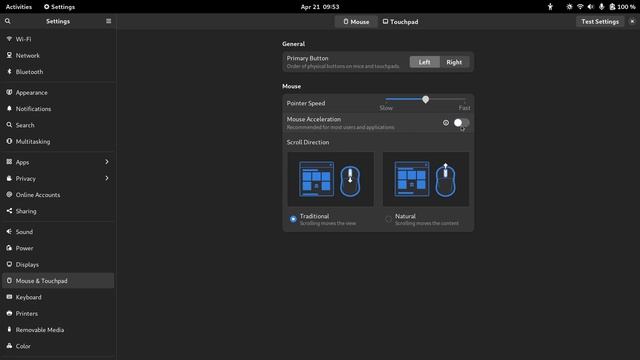Click the Pointer Speed slider handle
The height and width of the screenshot is (360, 640).
tap(425, 99)
